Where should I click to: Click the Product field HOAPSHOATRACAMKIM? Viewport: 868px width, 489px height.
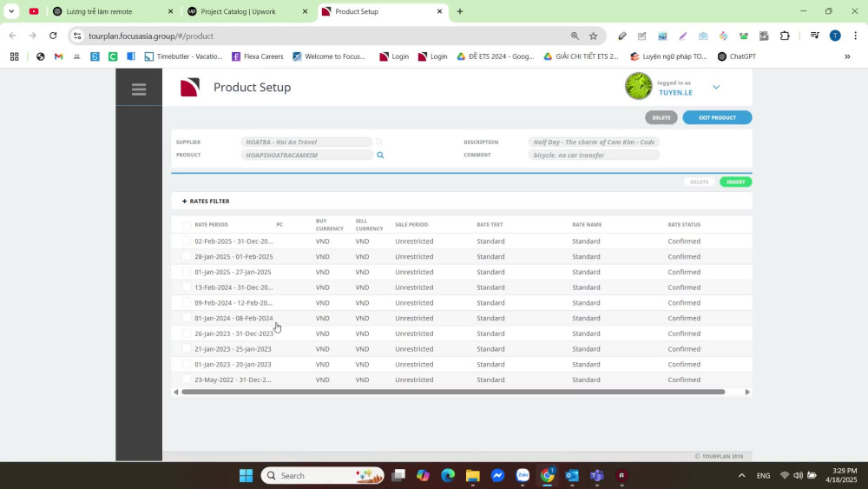click(x=306, y=155)
